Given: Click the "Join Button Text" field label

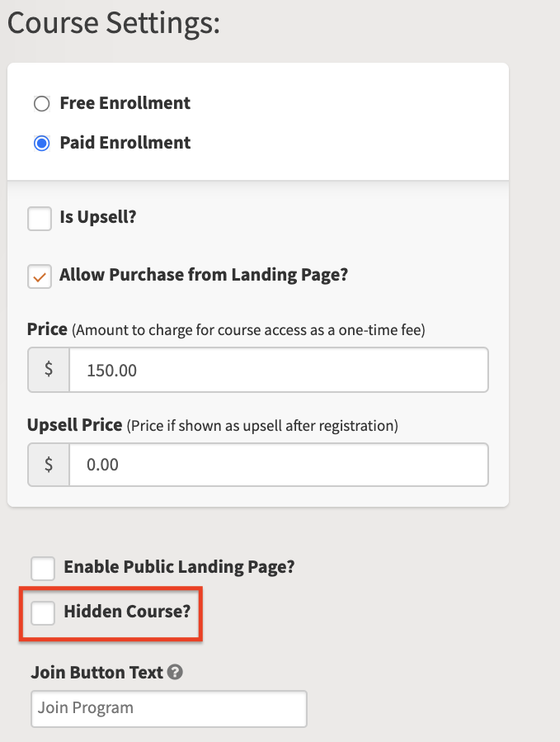Looking at the screenshot, I should [97, 673].
